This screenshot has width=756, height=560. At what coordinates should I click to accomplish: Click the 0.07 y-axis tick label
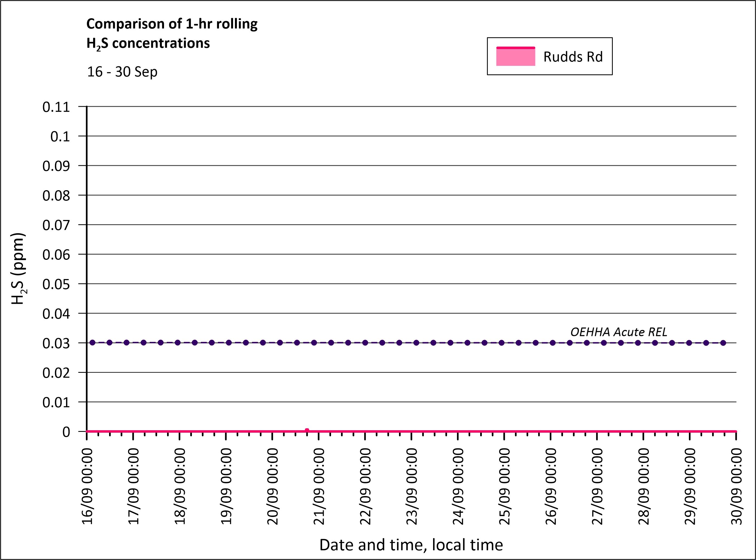tap(56, 225)
